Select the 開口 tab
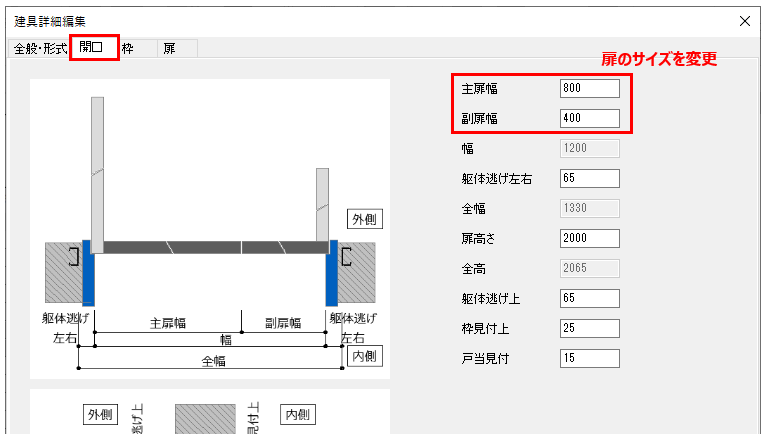The height and width of the screenshot is (434, 767). point(94,47)
